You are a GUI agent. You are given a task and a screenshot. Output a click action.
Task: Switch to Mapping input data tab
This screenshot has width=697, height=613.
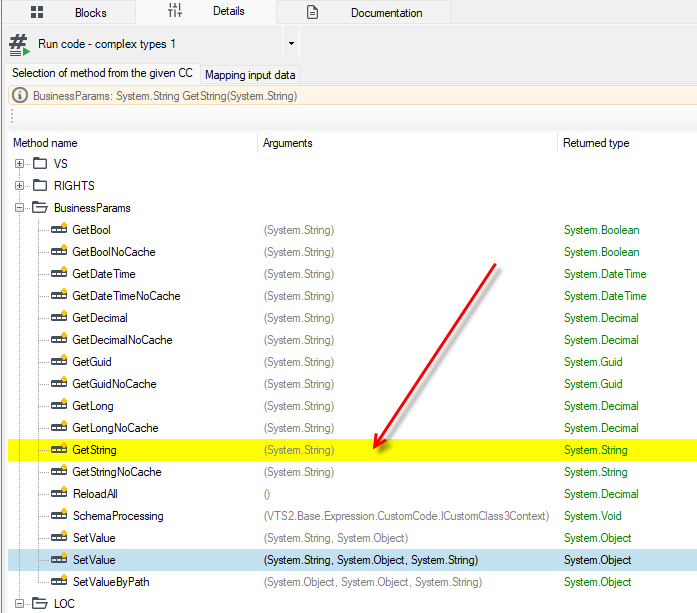(250, 75)
